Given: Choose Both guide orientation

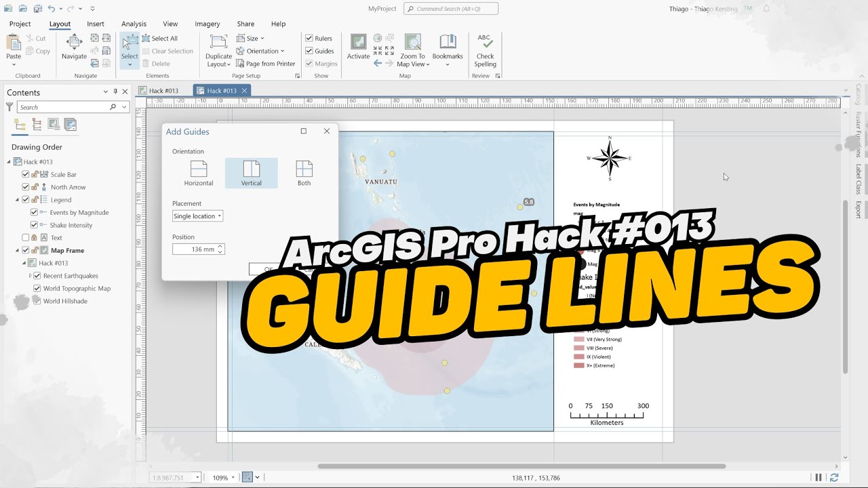Looking at the screenshot, I should pos(304,174).
